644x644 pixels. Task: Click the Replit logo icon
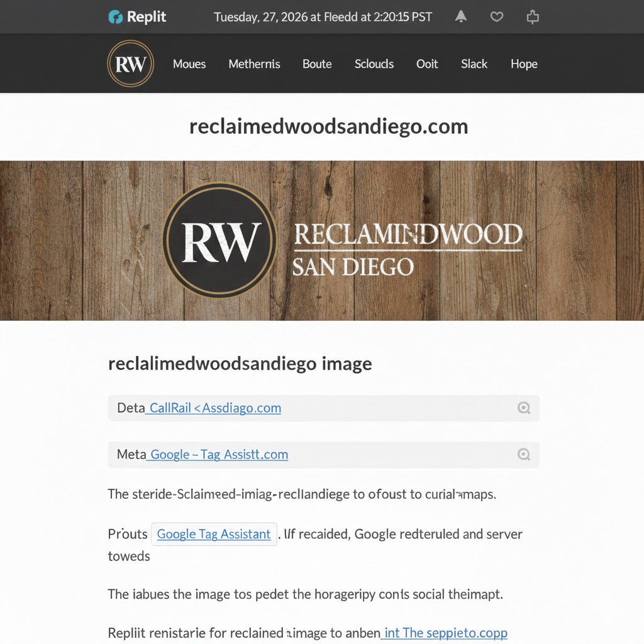[x=116, y=17]
